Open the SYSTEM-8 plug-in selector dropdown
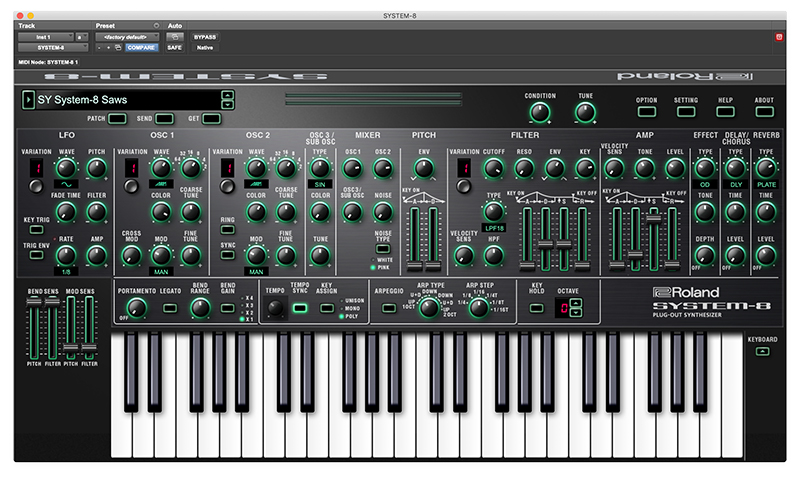 [x=53, y=47]
